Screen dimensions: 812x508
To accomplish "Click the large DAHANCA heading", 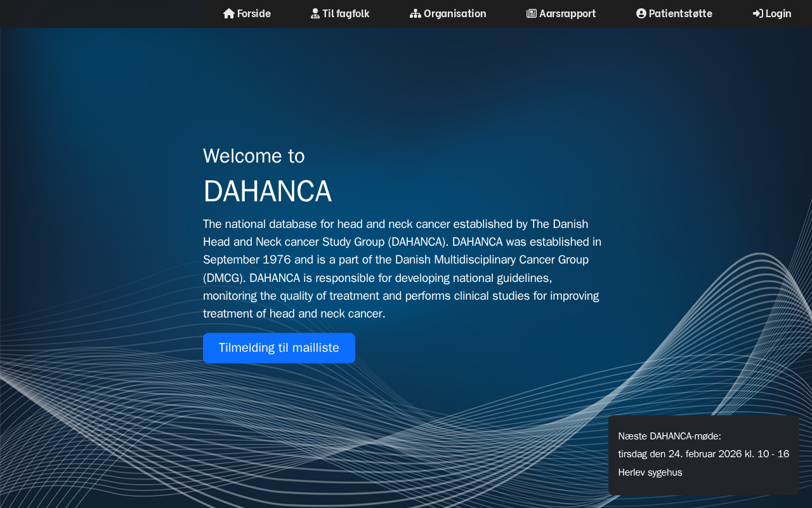I will pos(267,191).
